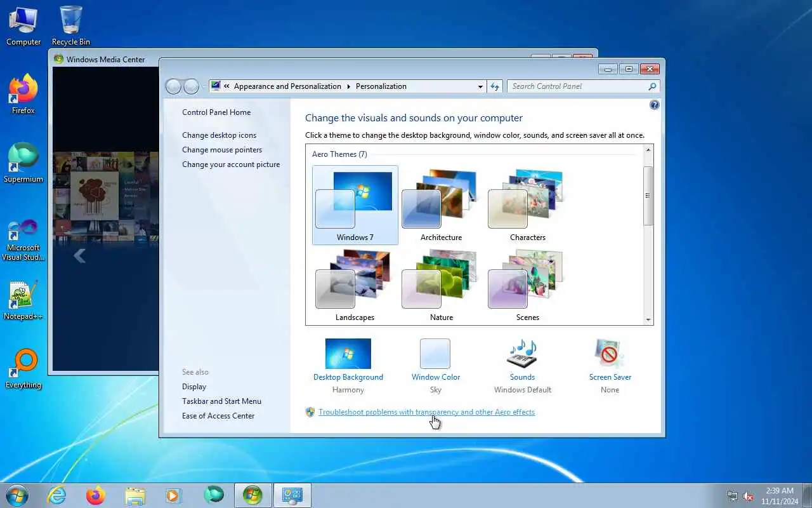Open the Sounds settings icon
This screenshot has width=812, height=508.
click(522, 354)
